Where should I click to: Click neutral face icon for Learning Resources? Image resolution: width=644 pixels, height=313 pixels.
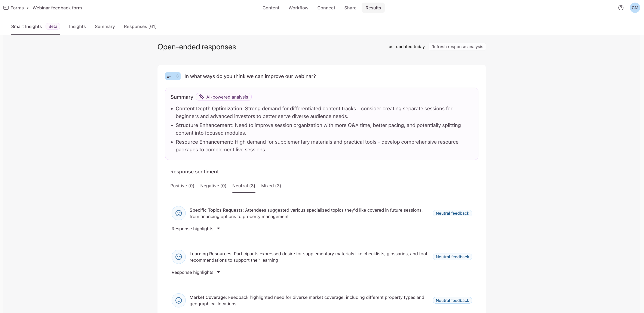[x=178, y=257]
